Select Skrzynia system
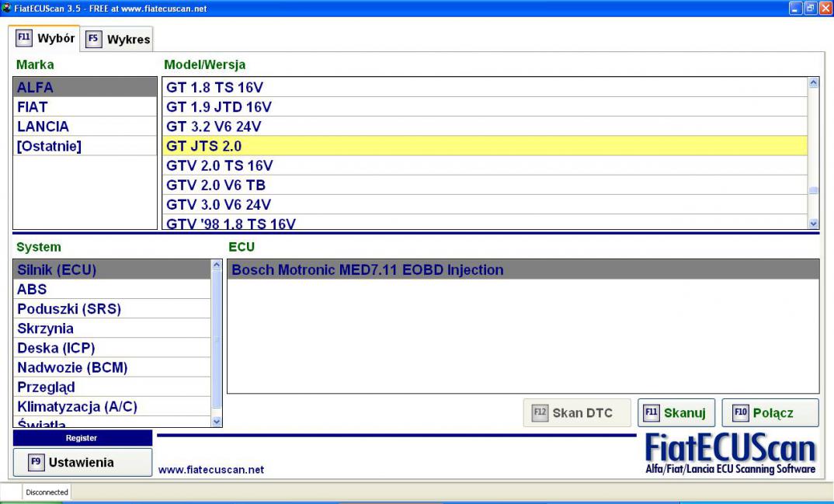Viewport: 834px width, 504px height. coord(113,328)
